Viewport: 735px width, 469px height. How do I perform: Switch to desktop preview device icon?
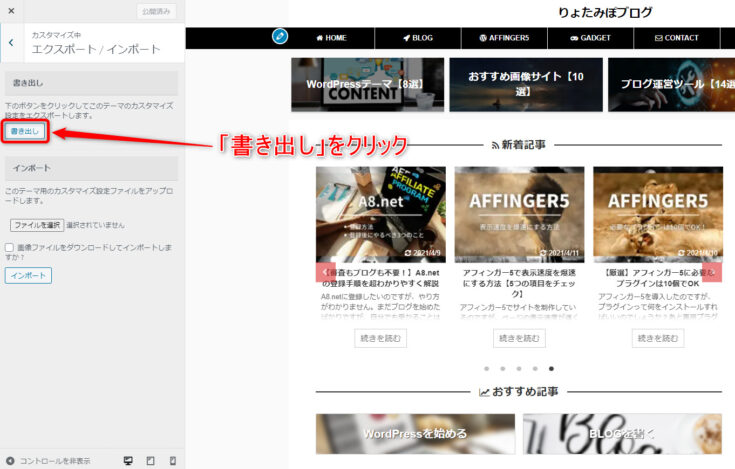pos(128,461)
